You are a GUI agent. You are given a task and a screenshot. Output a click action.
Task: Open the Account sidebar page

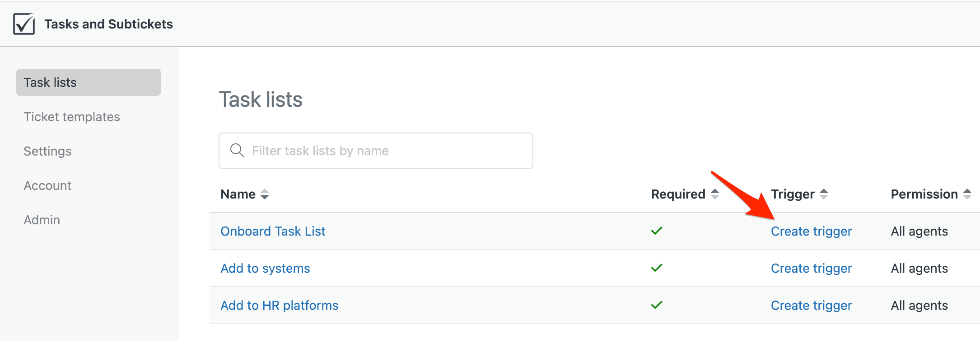(47, 185)
